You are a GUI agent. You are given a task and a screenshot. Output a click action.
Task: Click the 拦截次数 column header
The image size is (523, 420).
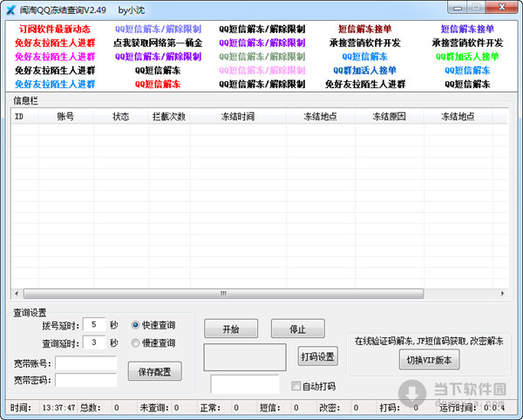[x=169, y=117]
